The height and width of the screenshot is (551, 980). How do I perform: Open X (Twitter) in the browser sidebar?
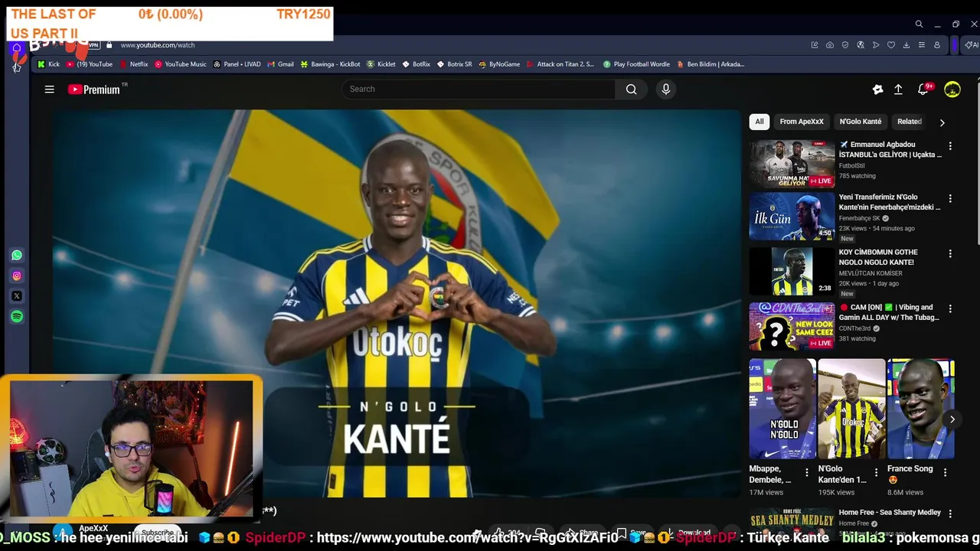pos(17,296)
